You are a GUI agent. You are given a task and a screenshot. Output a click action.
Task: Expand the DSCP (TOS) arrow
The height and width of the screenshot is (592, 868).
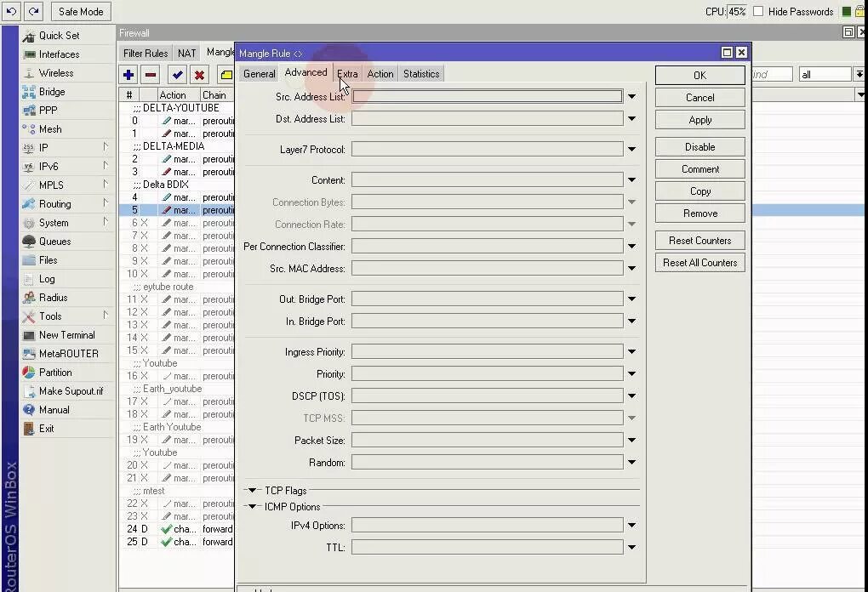point(631,396)
